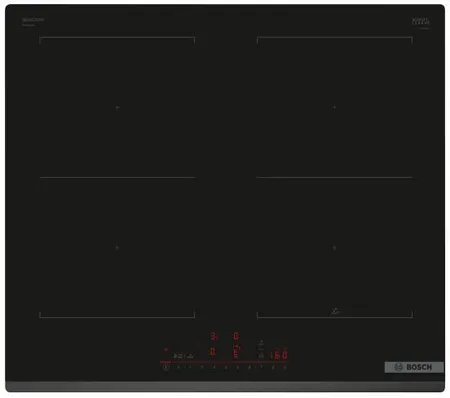Tap the white lock symbol above the red line
The width and height of the screenshot is (450, 398).
click(178, 356)
